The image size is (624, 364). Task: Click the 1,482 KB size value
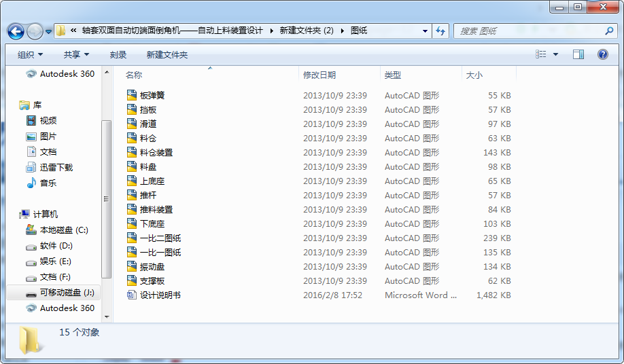tap(493, 295)
